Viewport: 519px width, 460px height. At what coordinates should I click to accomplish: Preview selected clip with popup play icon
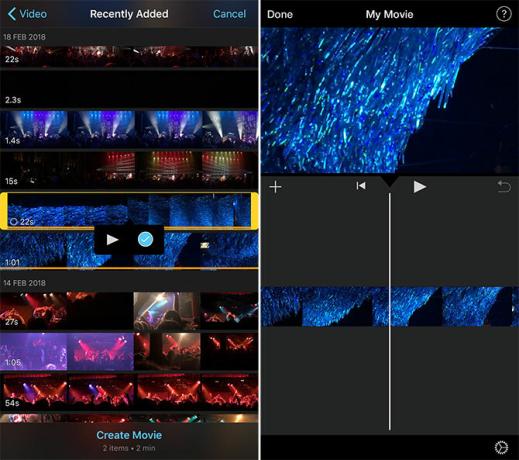tap(112, 239)
